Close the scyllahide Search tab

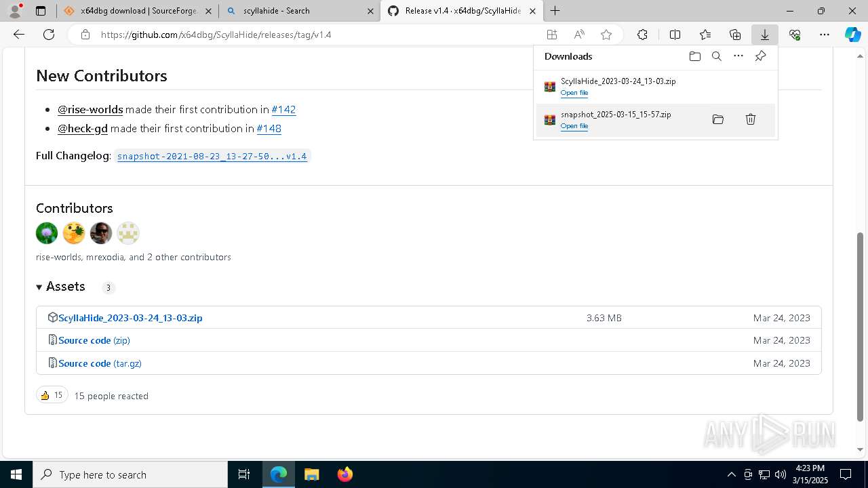point(370,11)
